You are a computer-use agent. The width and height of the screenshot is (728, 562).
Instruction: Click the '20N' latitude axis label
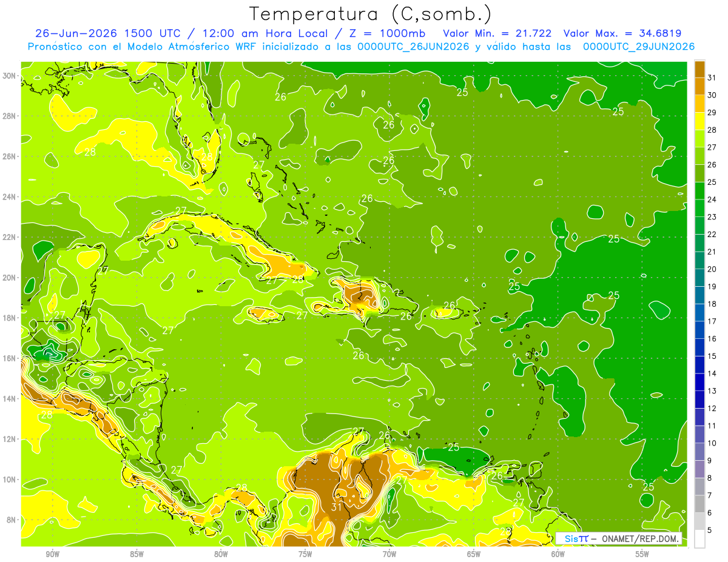point(10,278)
